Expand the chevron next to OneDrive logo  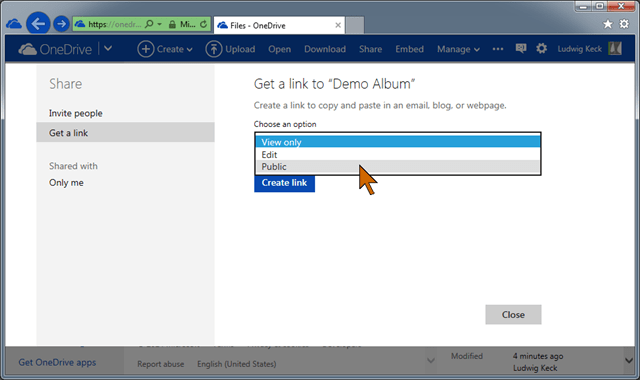tap(108, 49)
